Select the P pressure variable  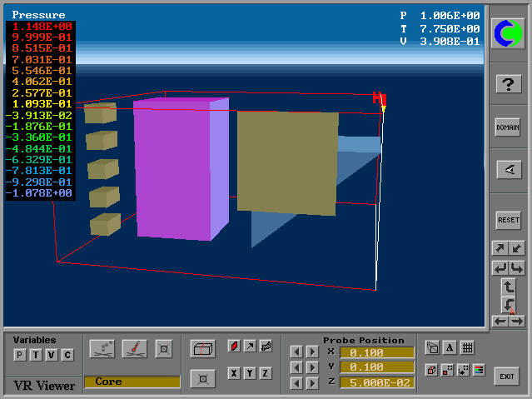(20, 355)
